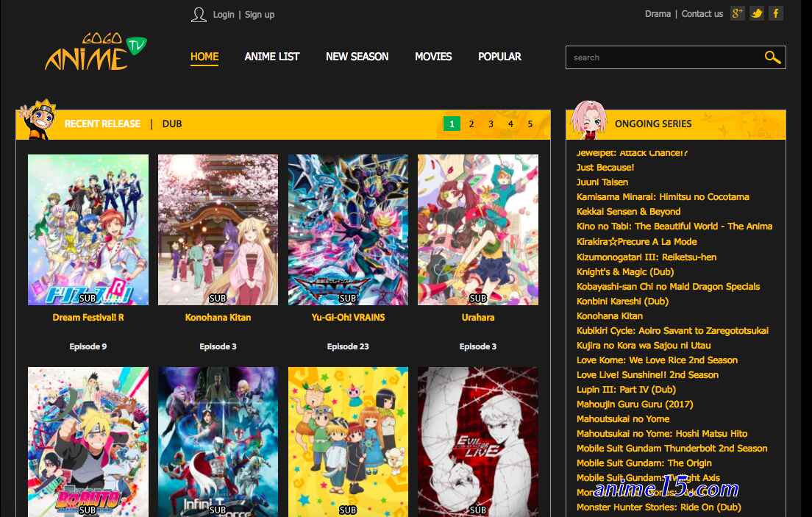Go to page 3 of recent releases
Viewport: 812px width, 517px height.
pyautogui.click(x=491, y=124)
